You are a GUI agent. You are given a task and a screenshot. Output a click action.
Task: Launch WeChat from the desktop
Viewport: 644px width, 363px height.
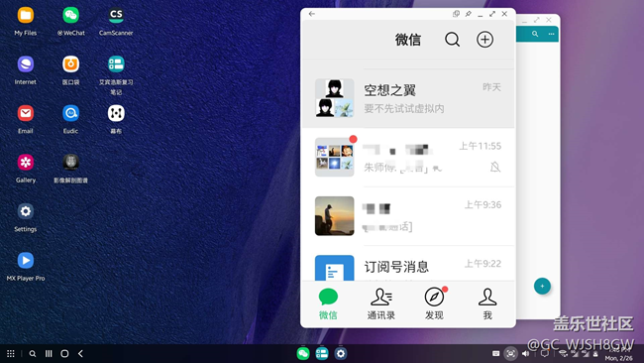70,16
